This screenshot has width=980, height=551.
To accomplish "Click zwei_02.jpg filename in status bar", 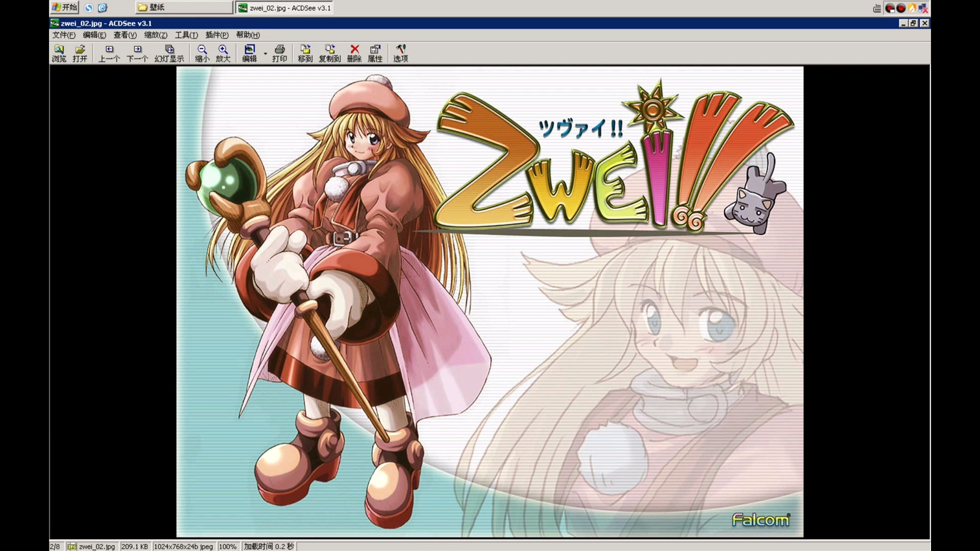I will [92, 546].
